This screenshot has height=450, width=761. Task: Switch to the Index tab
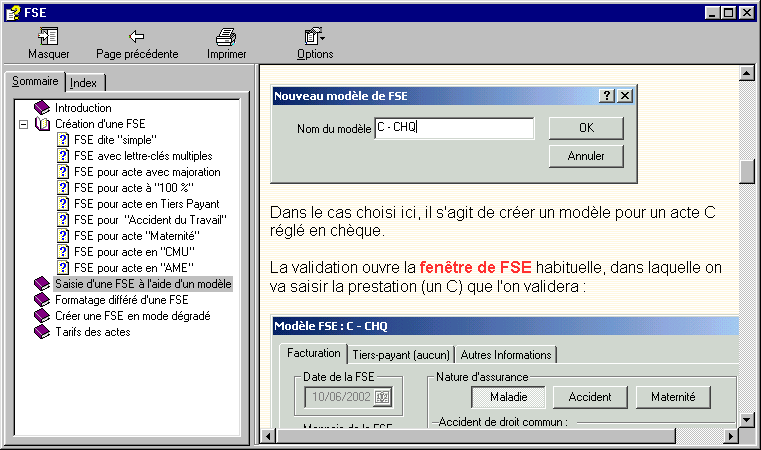[83, 83]
